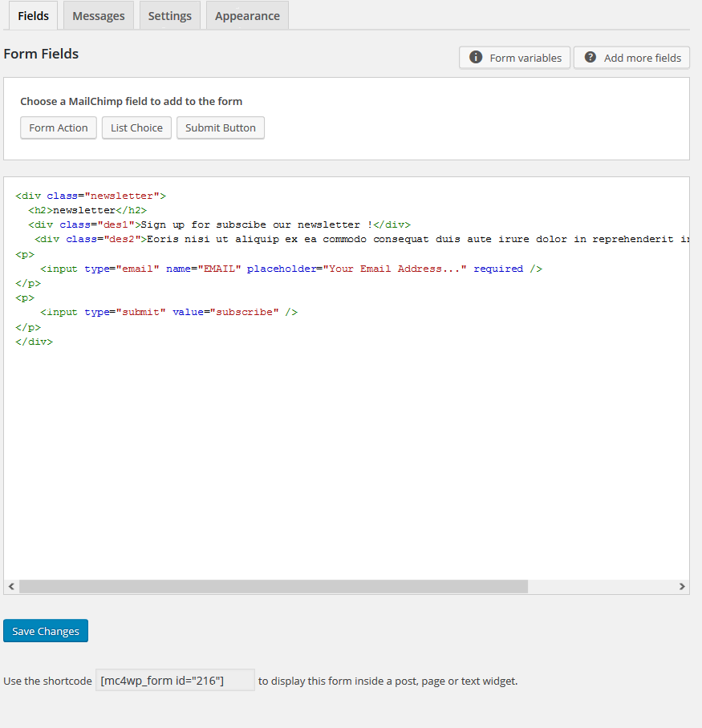Viewport: 702px width, 728px height.
Task: Click the closing </div> code line
Action: tap(34, 342)
